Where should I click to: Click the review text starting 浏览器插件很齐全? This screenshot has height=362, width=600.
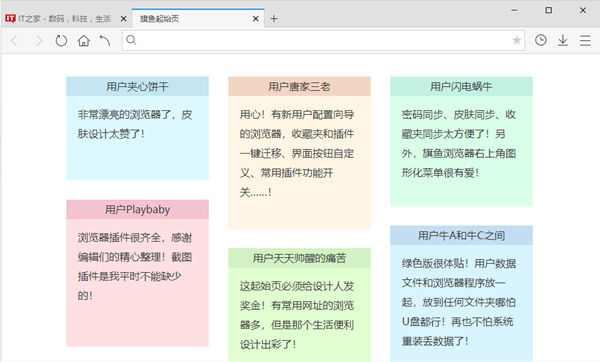point(135,266)
